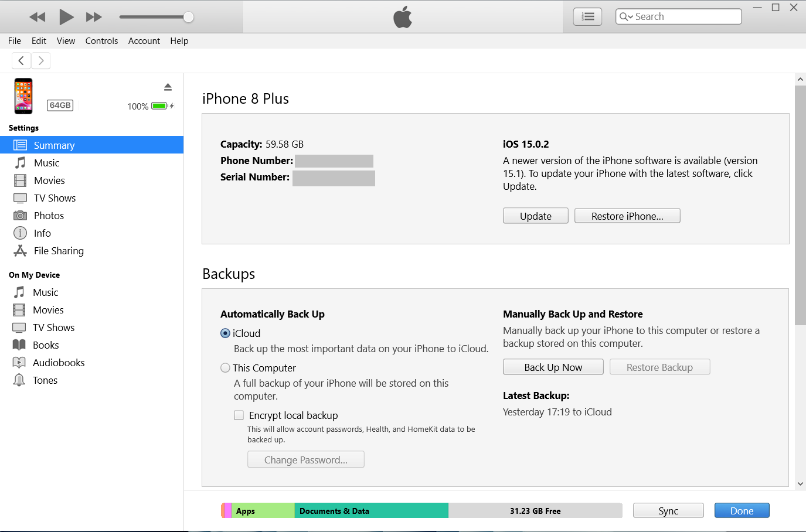Click the Books icon
Screen dimensions: 806x532
tap(19, 345)
